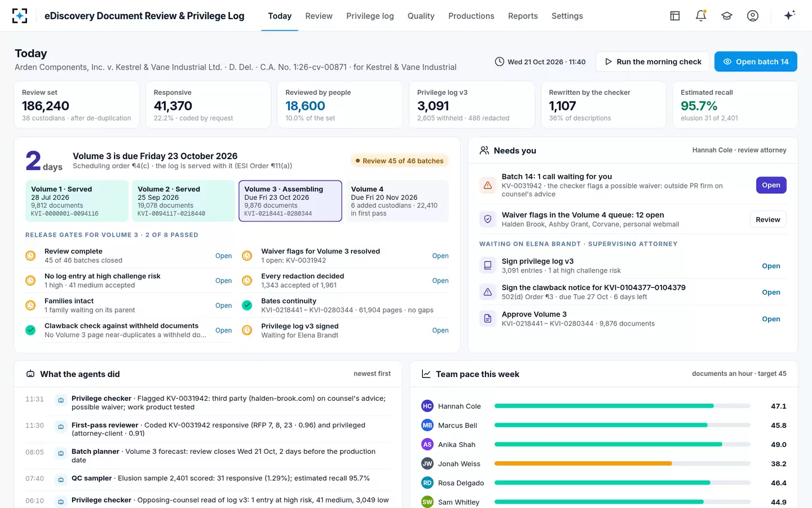This screenshot has width=812, height=508.
Task: Click the book icon beside Sign privilege log v3
Action: 488,265
